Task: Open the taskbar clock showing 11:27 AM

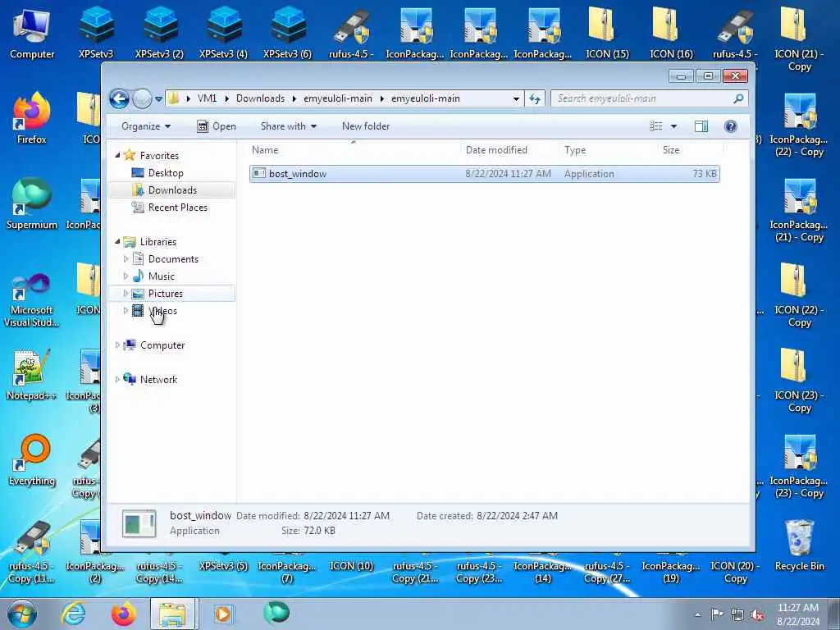Action: click(798, 614)
